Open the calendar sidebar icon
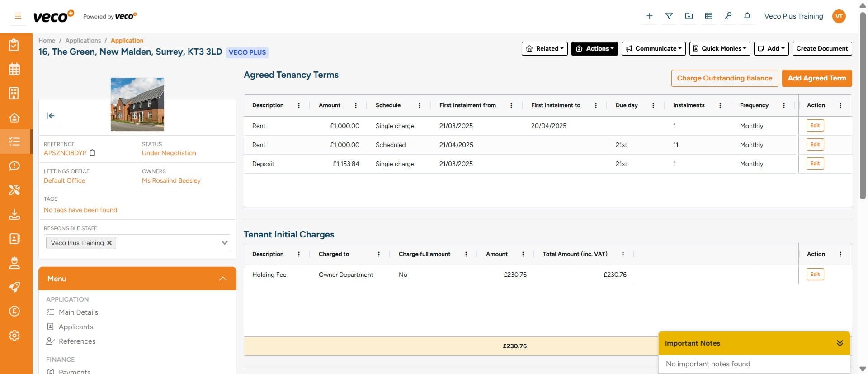 point(14,69)
